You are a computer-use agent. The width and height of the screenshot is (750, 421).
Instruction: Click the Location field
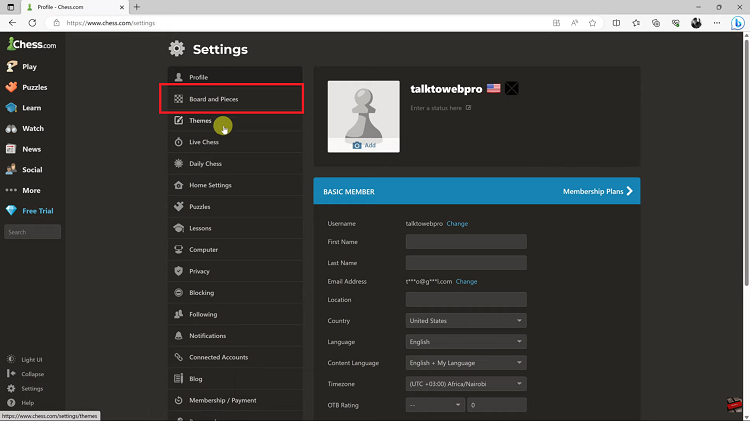466,299
